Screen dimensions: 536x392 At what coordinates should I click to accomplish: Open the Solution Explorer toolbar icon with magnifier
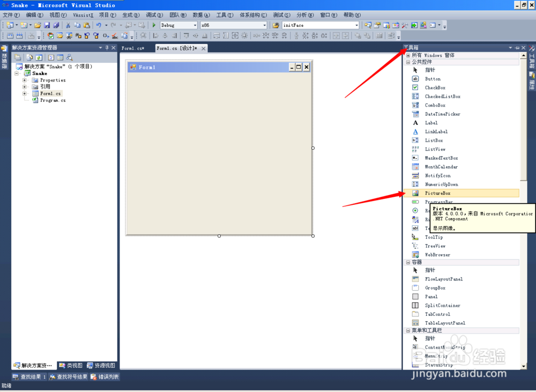[x=368, y=25]
